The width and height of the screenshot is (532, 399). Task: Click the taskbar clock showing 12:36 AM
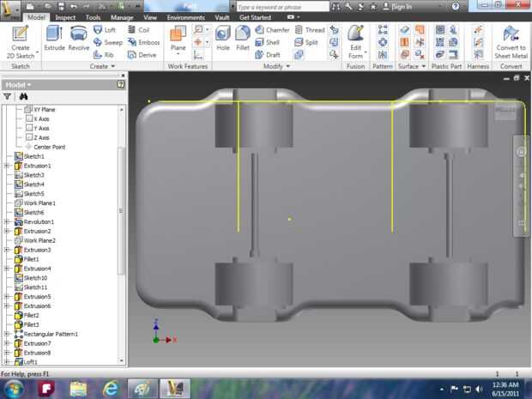point(505,389)
